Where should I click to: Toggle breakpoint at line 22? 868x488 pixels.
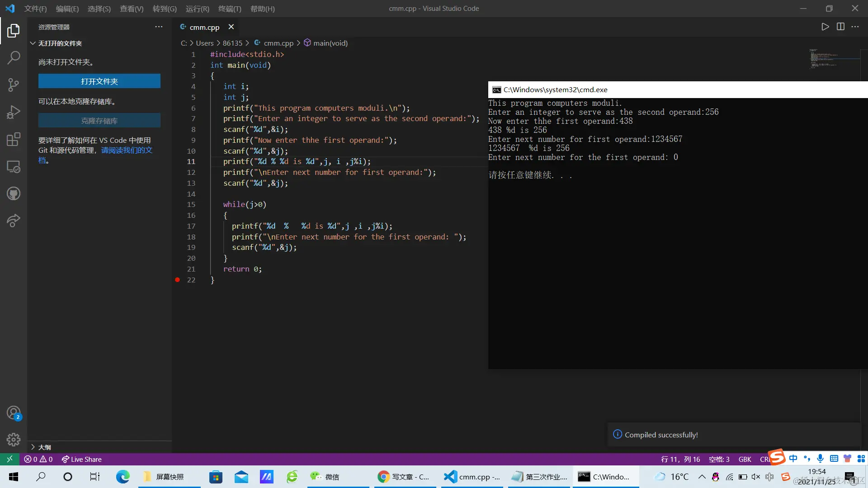(178, 280)
